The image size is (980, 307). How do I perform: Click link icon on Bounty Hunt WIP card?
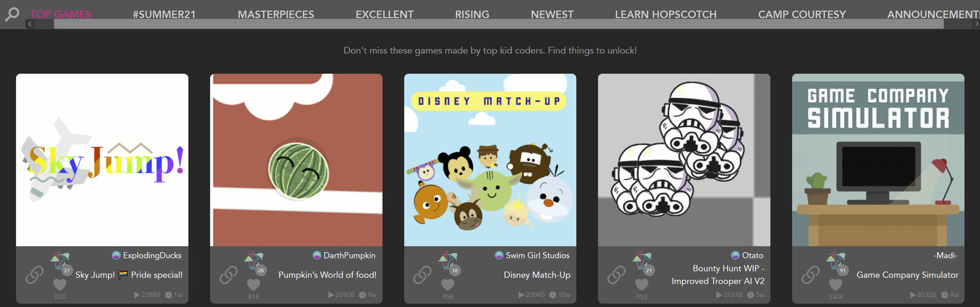click(x=617, y=275)
